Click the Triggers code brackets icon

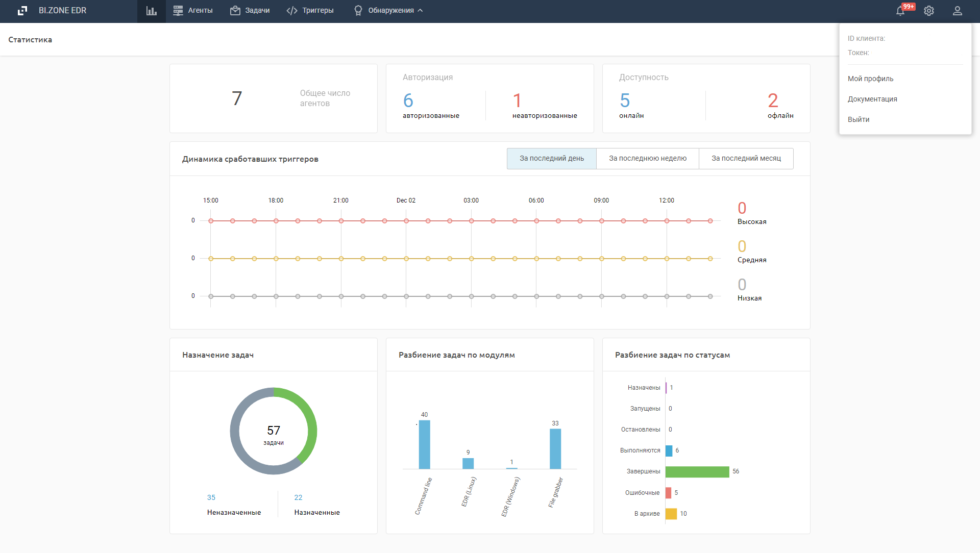[x=292, y=11]
